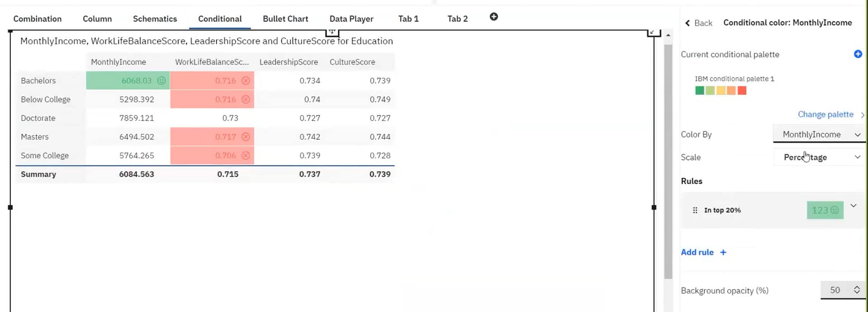Click the expand icon at widget top-right corner

click(653, 32)
